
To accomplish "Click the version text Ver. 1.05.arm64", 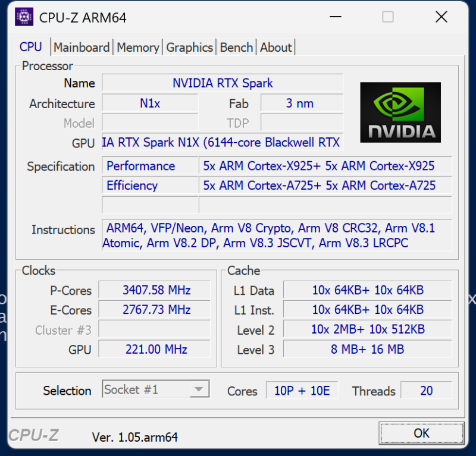I will click(135, 437).
